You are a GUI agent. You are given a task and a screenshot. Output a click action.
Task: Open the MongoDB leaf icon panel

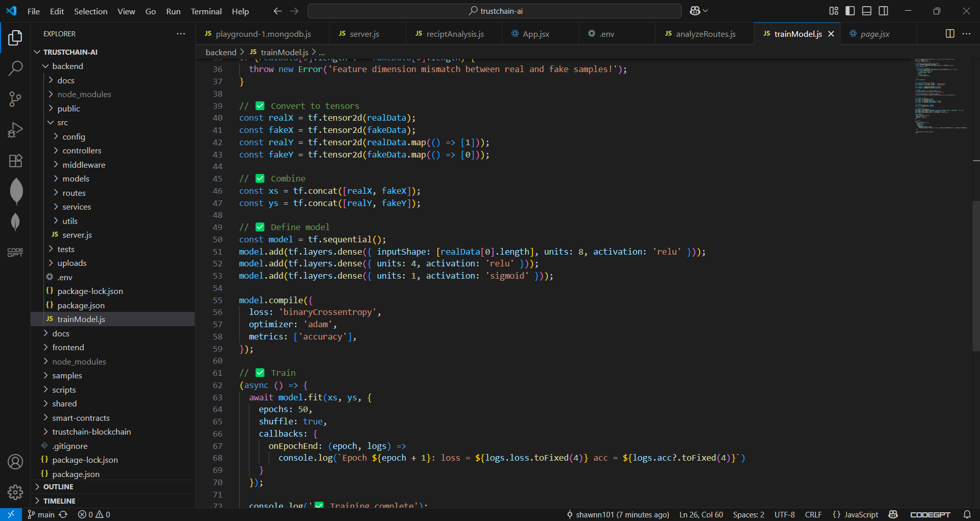point(16,191)
